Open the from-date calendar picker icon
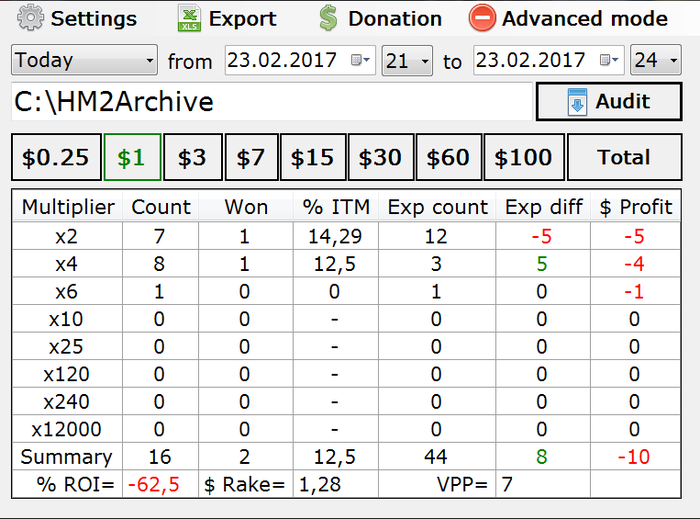The image size is (700, 519). [x=360, y=60]
